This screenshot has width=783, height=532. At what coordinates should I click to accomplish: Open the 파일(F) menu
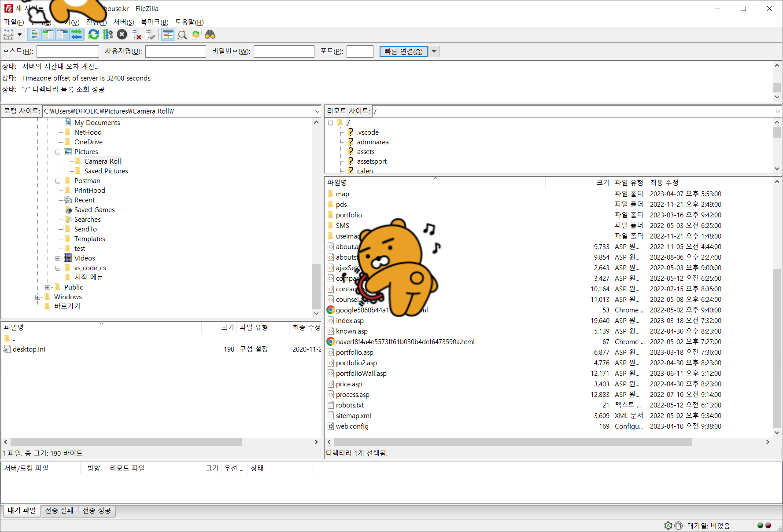[x=14, y=22]
